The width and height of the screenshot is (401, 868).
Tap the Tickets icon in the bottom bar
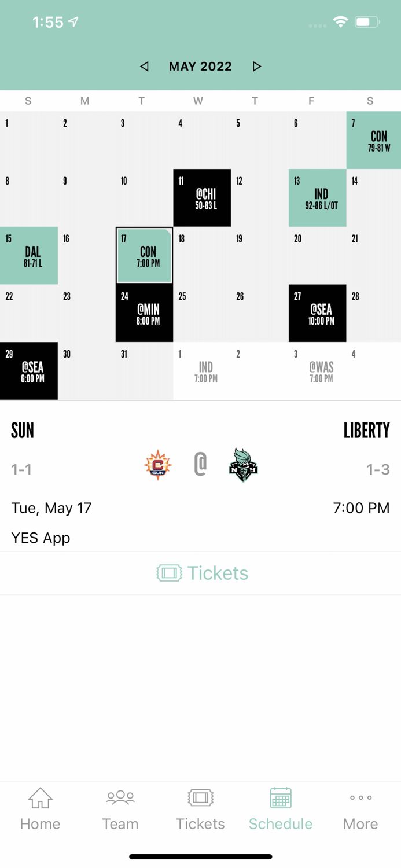tap(200, 799)
